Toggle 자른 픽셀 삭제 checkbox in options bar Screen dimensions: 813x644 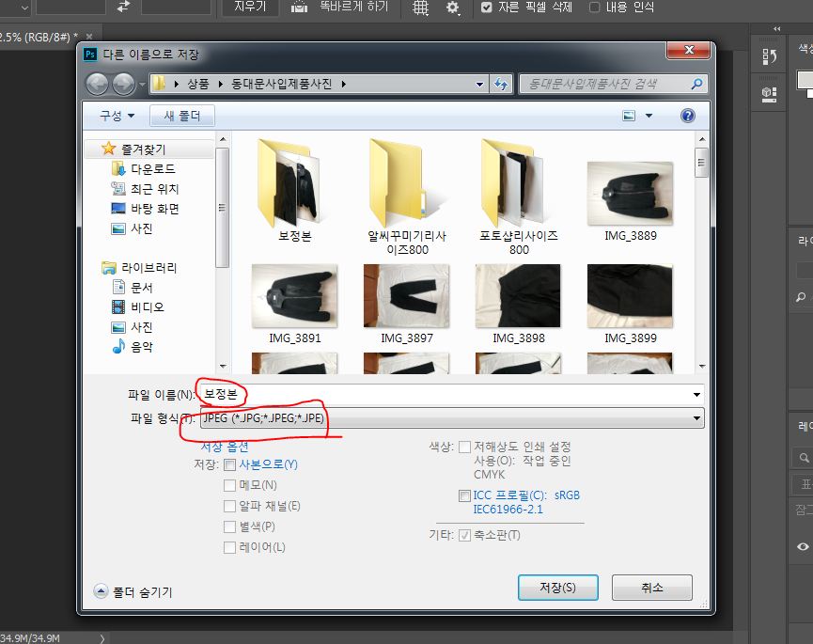(486, 8)
